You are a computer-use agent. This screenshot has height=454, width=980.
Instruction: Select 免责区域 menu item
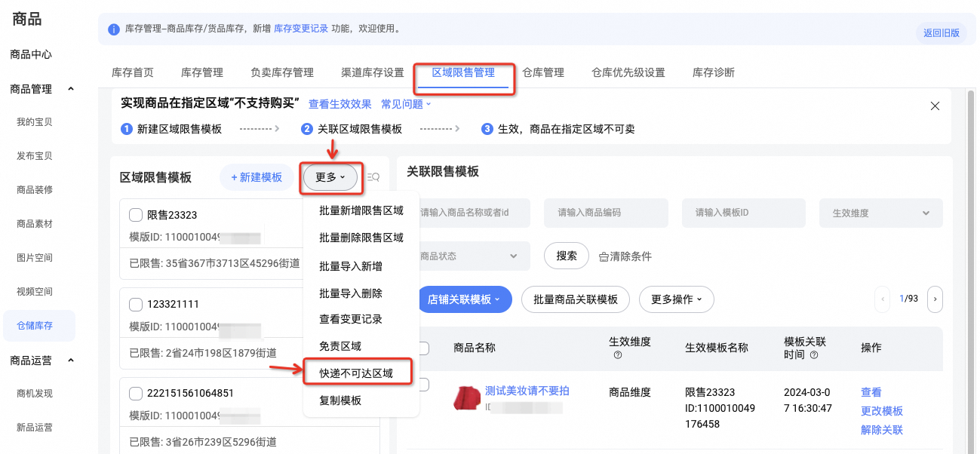tap(340, 346)
